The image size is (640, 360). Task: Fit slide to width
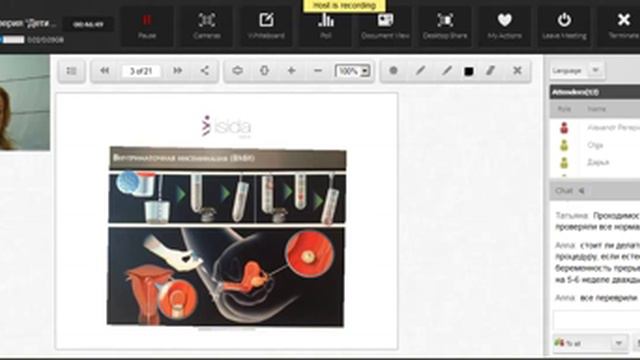(x=238, y=71)
